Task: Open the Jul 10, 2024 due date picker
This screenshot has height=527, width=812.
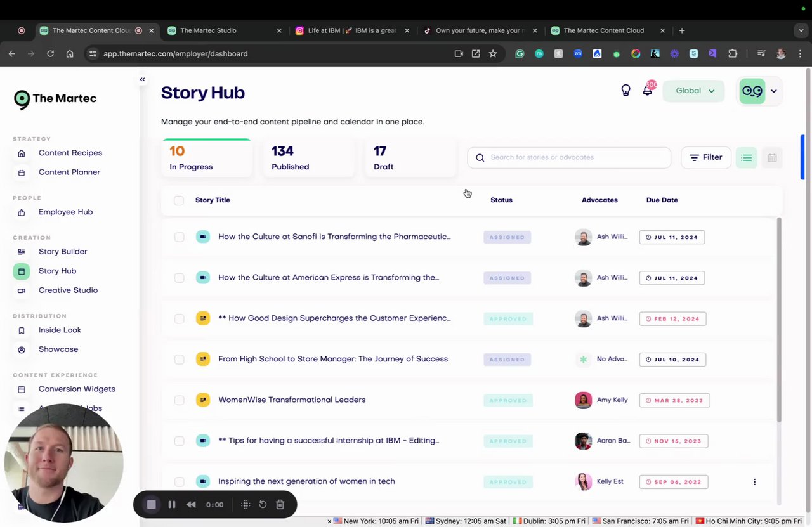Action: click(x=672, y=360)
